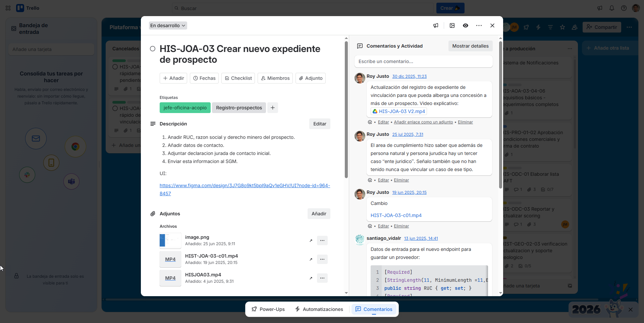Open board filter icon
This screenshot has height=323, width=644.
(550, 27)
